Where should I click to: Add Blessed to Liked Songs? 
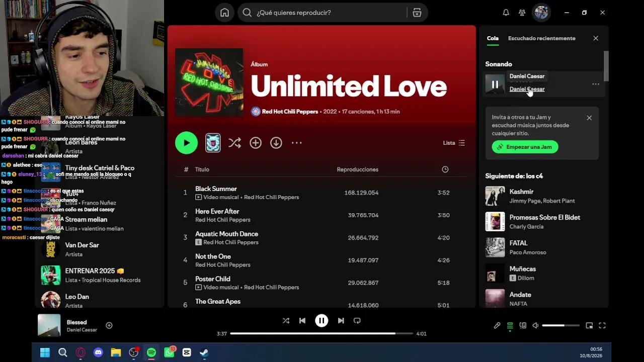click(x=109, y=326)
